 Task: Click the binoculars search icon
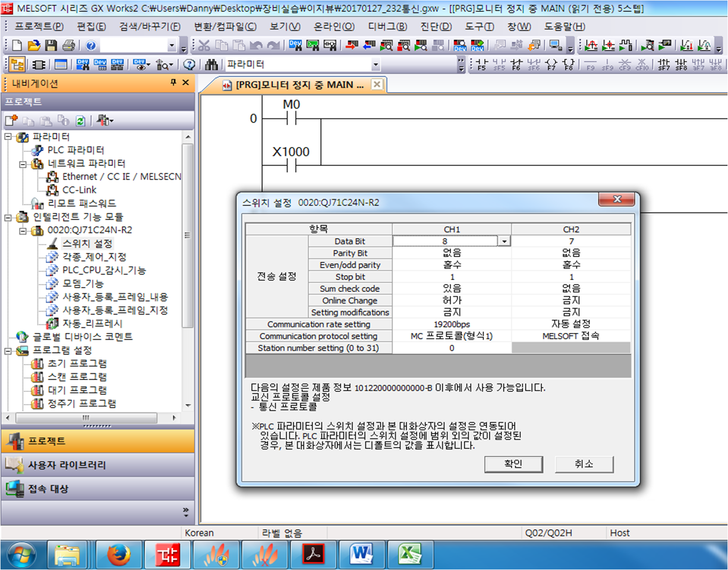click(x=211, y=64)
